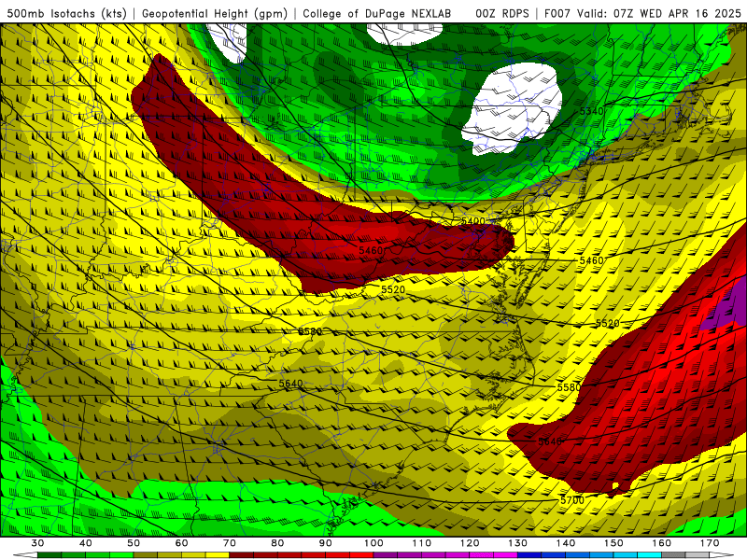
Task: Click the color scale value 130
Action: 518,543
